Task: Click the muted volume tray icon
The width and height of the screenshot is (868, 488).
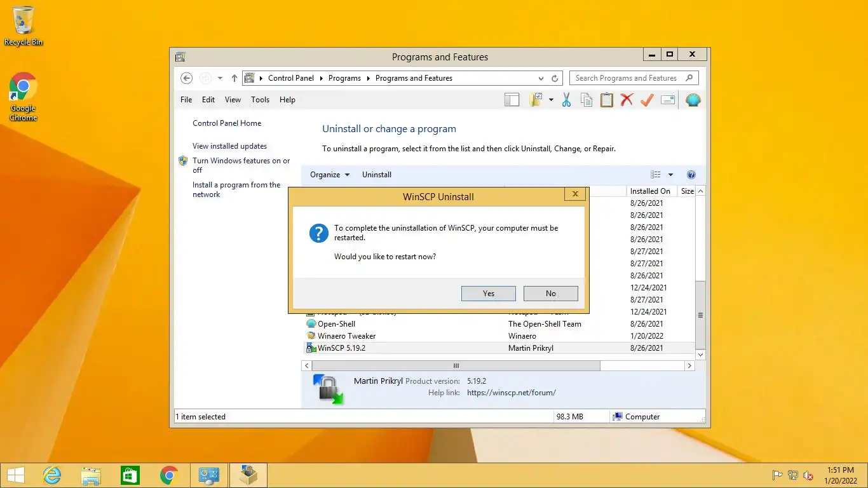Action: click(808, 475)
